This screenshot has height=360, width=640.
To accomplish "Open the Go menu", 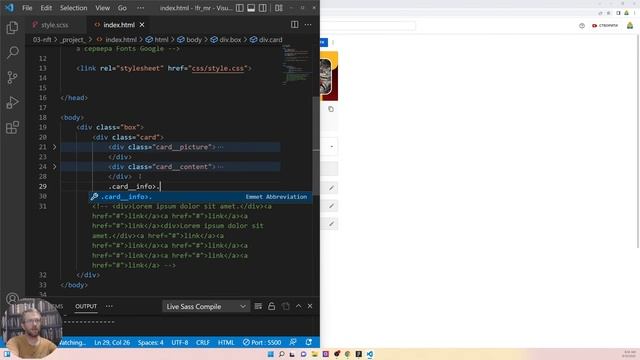I will coord(122,8).
